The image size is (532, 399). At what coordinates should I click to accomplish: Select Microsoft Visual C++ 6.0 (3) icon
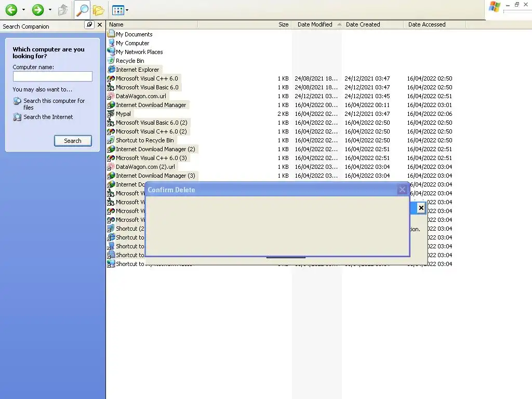[111, 158]
